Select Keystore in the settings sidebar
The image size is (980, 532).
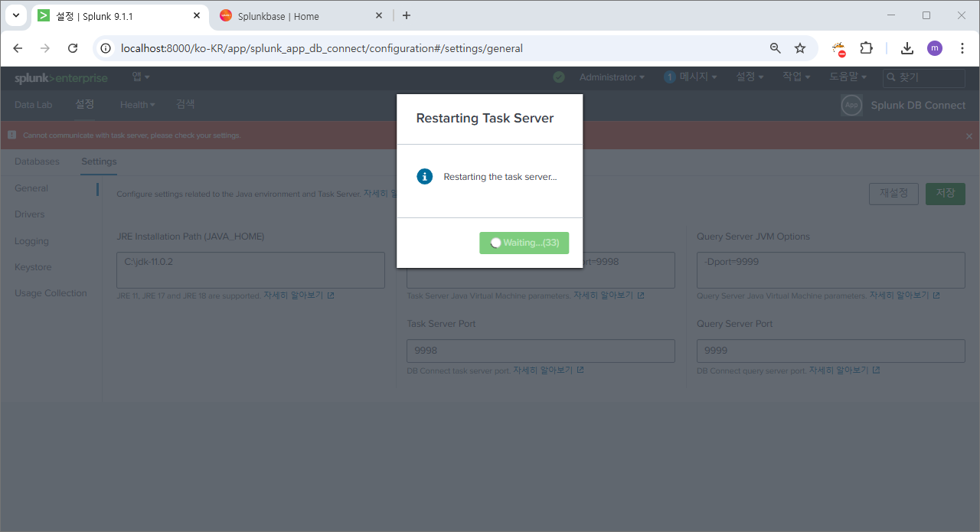(33, 267)
